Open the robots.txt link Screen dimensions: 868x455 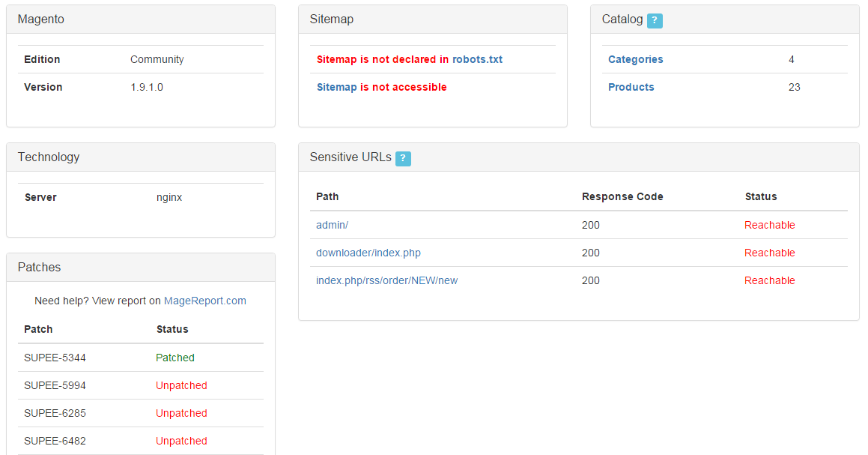coord(477,59)
